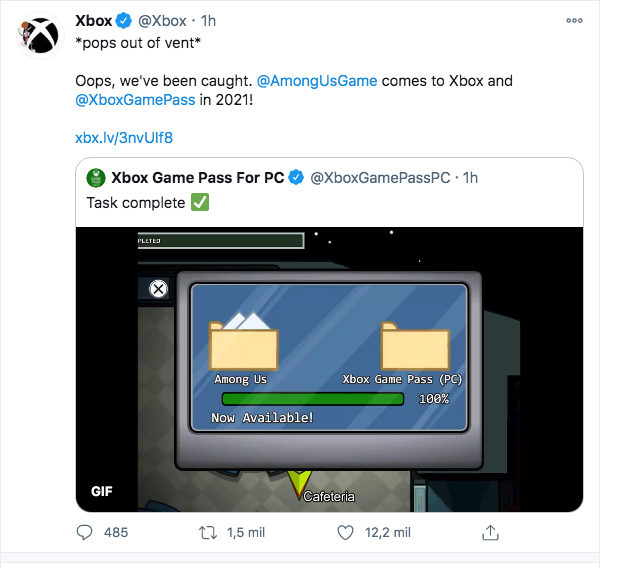Open the @XboxGamePassPC handle
623x568 pixels.
(380, 178)
